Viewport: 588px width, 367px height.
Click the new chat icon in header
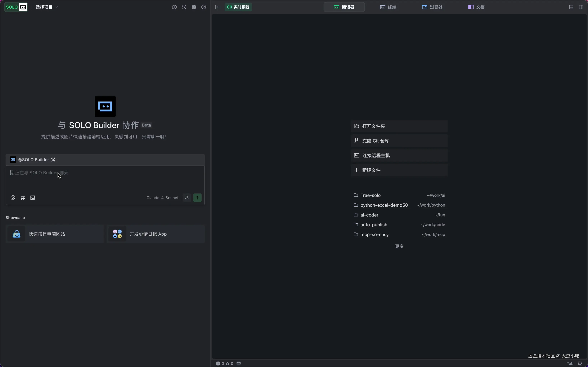[174, 7]
